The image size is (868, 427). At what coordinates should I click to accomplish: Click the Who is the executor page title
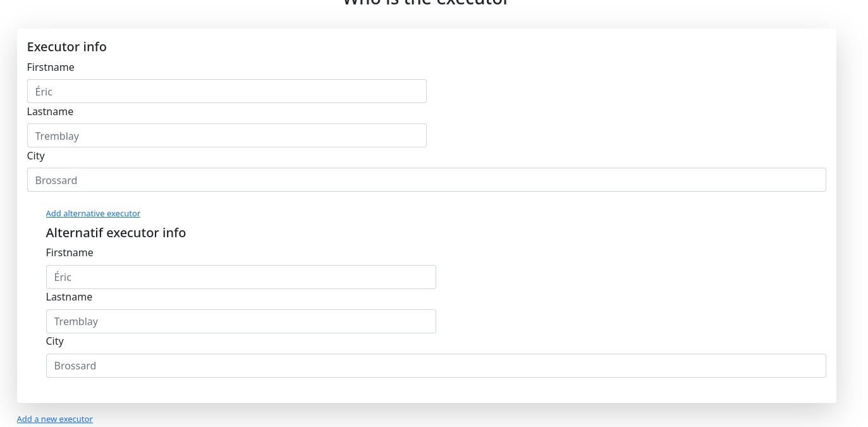point(425,3)
